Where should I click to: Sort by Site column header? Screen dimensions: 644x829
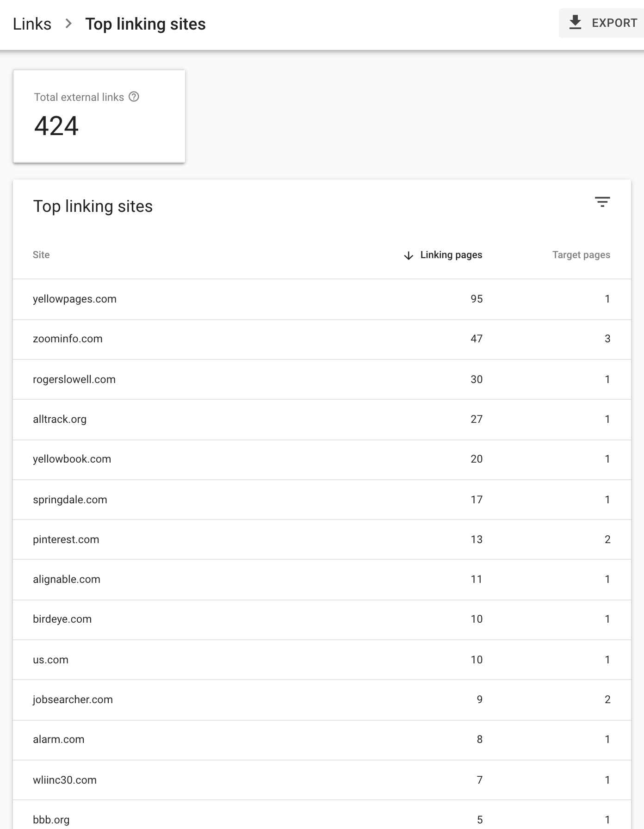41,255
